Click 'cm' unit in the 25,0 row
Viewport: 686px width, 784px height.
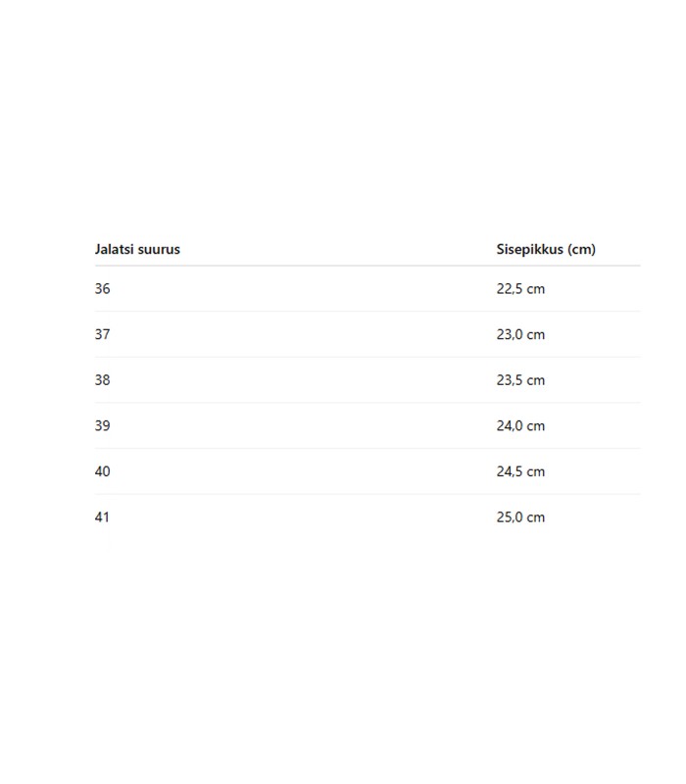[x=536, y=517]
